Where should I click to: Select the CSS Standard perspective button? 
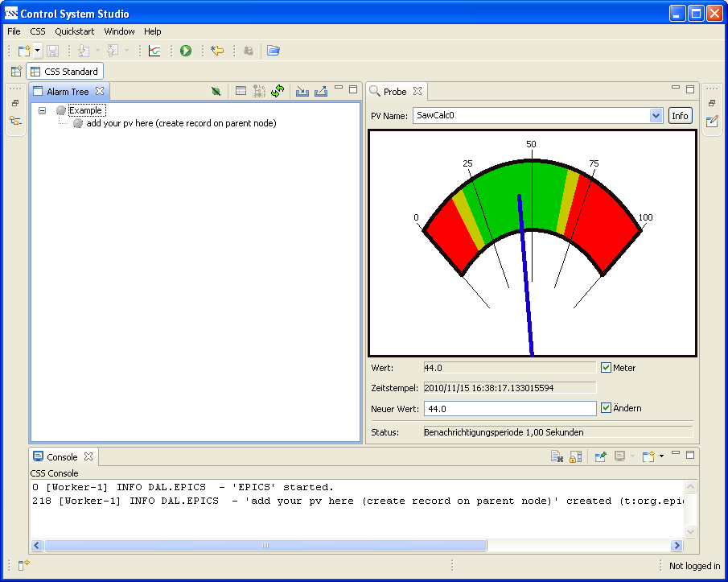coord(64,72)
